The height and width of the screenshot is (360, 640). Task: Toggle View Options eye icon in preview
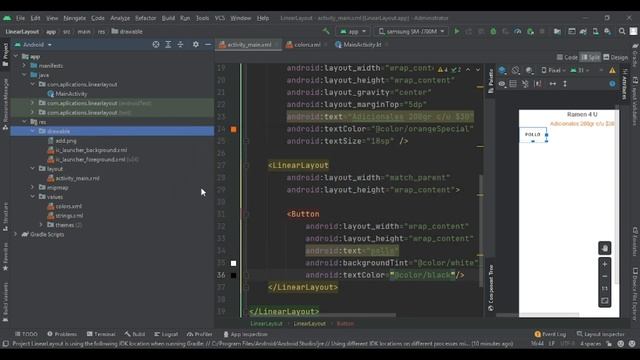(502, 84)
